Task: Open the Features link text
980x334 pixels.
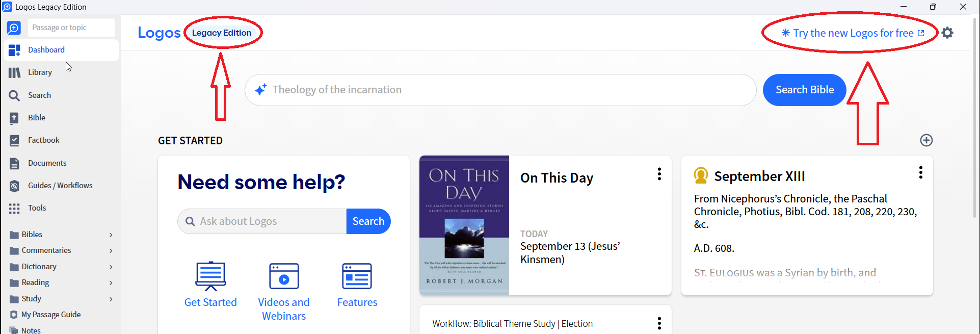Action: 357,302
